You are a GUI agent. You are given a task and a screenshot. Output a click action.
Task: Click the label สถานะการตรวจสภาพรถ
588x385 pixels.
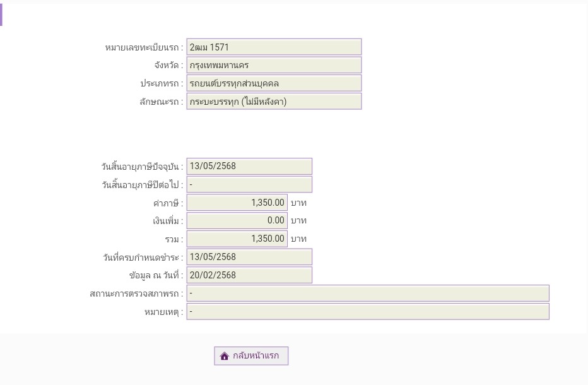pos(136,293)
